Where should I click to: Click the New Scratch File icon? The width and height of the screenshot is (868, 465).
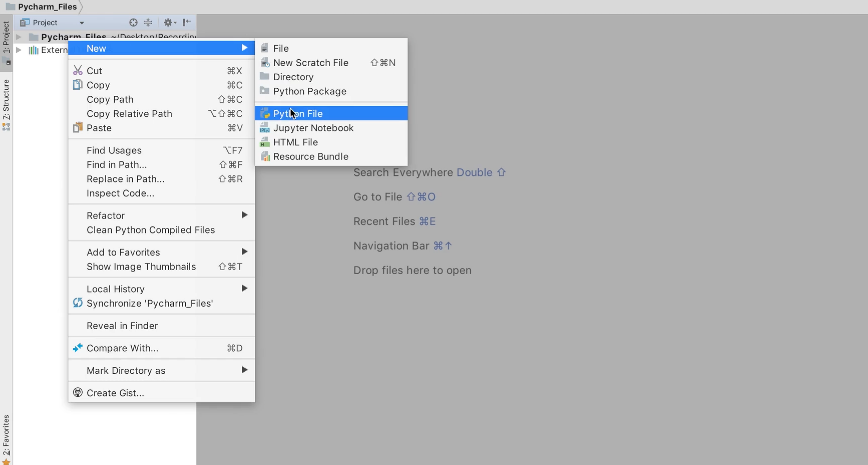[x=265, y=63]
